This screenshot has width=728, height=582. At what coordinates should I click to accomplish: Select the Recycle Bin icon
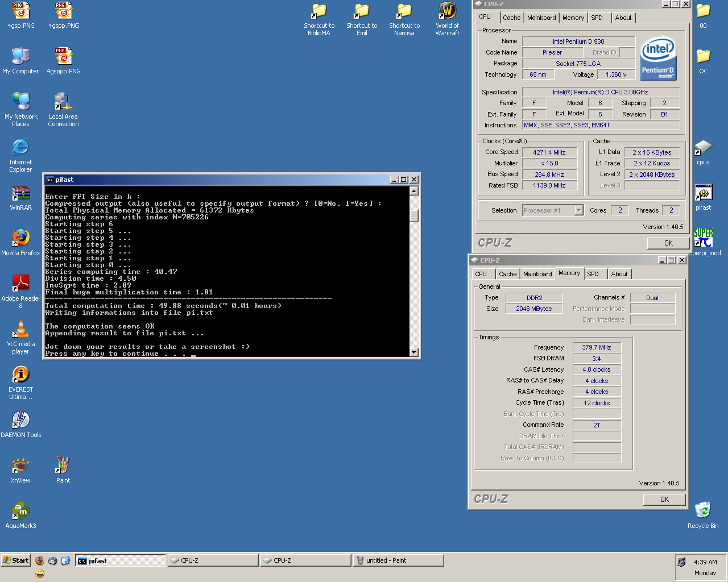pos(703,515)
